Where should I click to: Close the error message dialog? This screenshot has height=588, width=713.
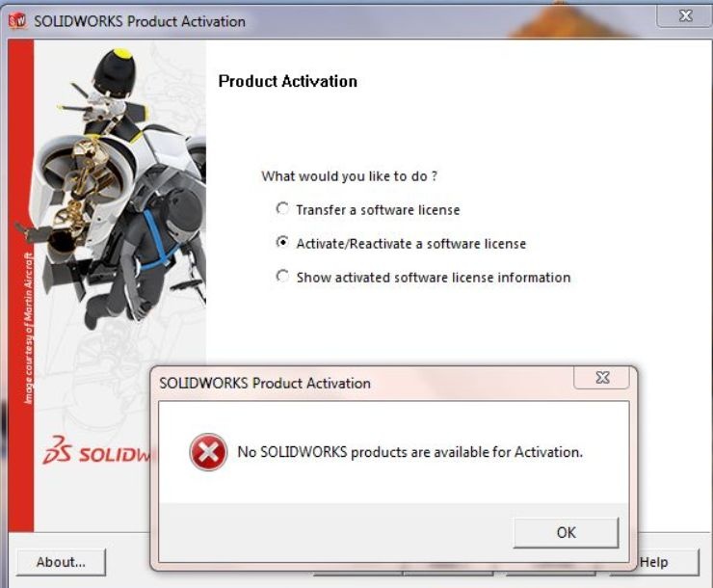coord(602,378)
